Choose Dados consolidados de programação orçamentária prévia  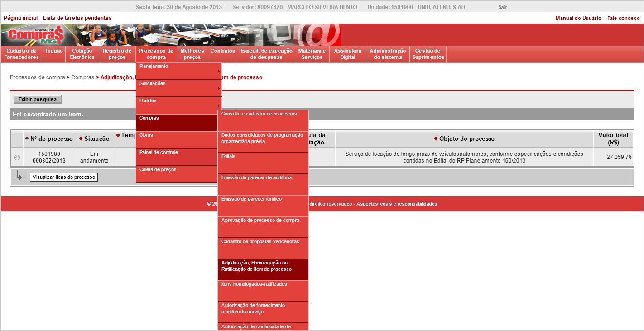pyautogui.click(x=263, y=142)
